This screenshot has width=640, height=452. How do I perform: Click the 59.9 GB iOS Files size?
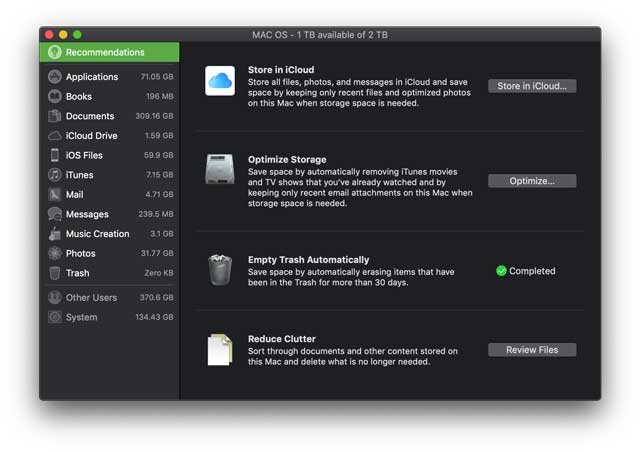(158, 155)
